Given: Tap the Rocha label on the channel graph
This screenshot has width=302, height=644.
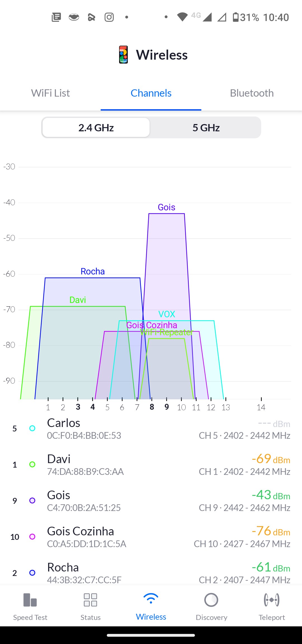Looking at the screenshot, I should point(93,271).
